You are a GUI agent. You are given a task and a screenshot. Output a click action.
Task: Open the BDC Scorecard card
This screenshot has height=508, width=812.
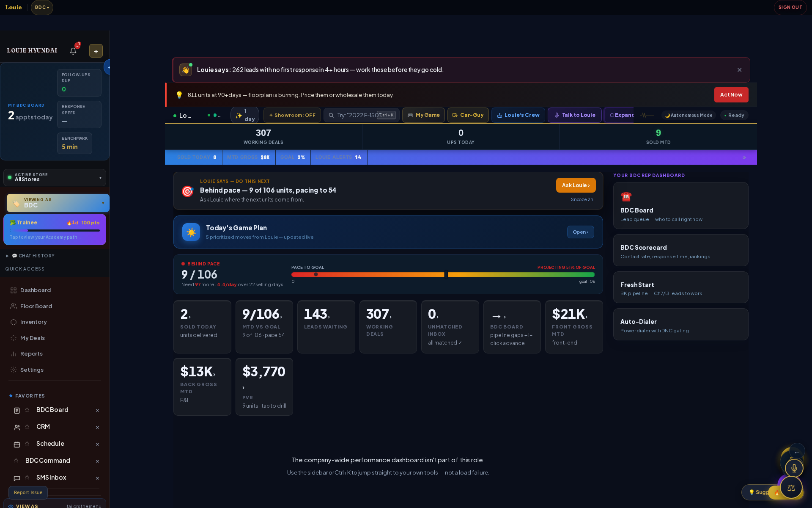(680, 250)
